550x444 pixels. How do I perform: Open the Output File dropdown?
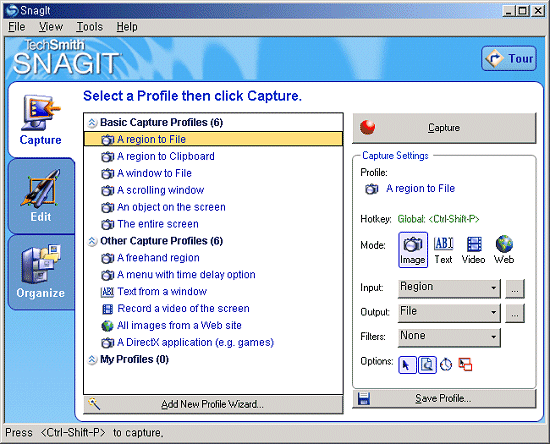point(449,313)
